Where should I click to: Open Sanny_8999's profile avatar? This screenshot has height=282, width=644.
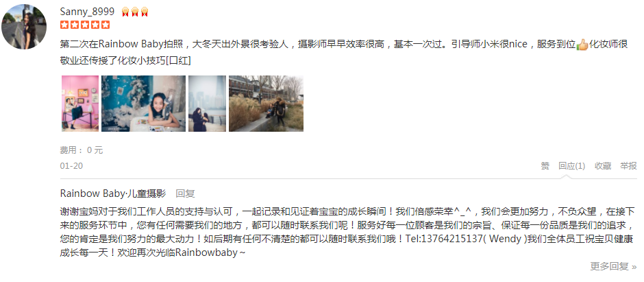tap(24, 27)
